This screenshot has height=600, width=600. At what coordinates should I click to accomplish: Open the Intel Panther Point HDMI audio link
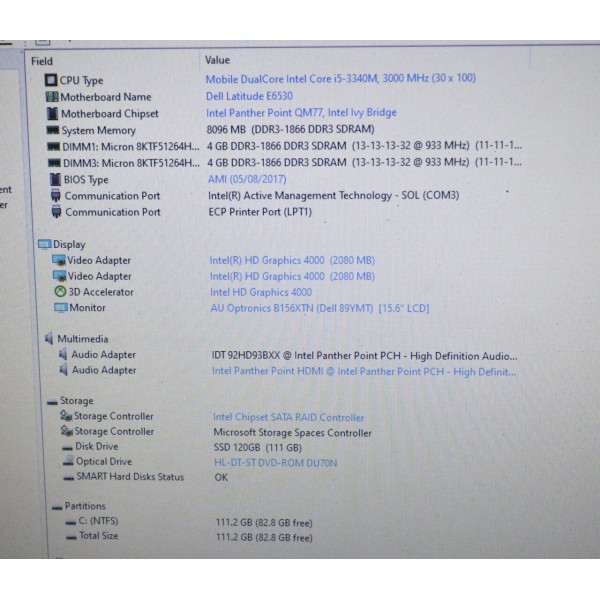(364, 371)
